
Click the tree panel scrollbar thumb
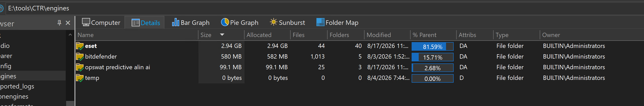click(70, 103)
